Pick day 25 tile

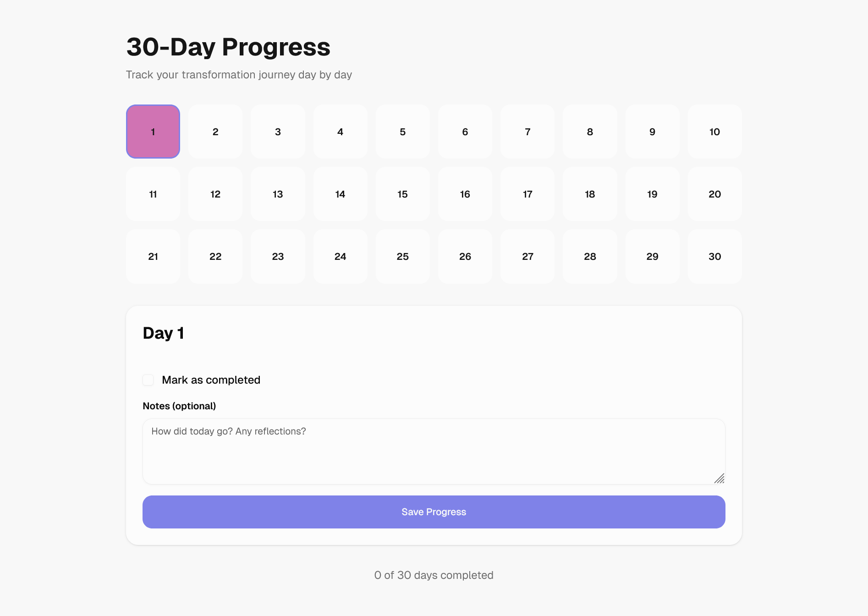pos(403,256)
